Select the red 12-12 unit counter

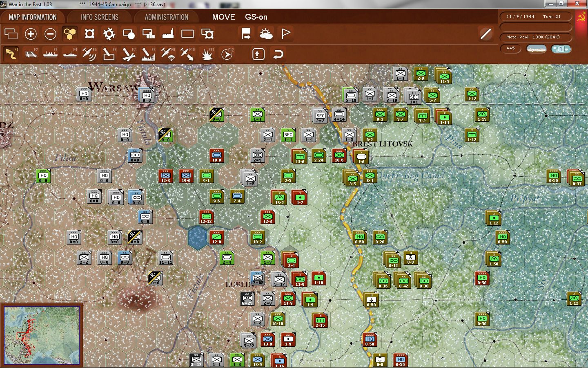(x=206, y=217)
